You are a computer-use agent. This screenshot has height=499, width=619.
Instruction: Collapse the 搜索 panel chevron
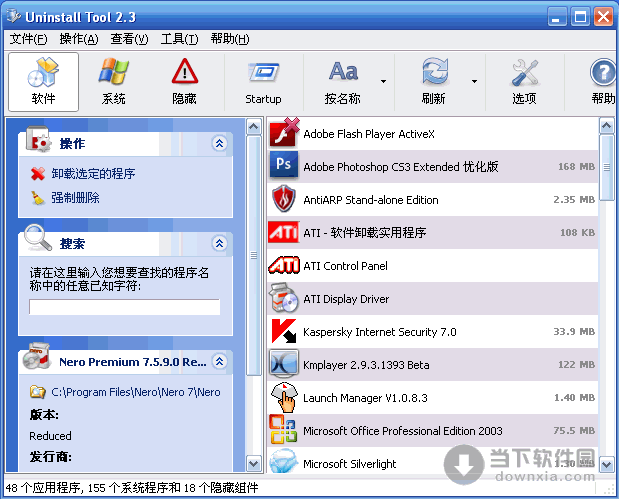point(219,243)
